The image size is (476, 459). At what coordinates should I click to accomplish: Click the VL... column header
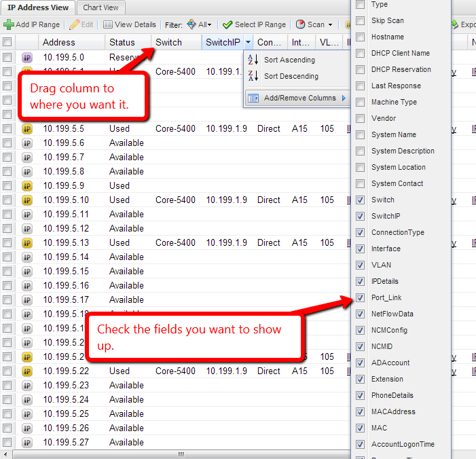tap(329, 42)
